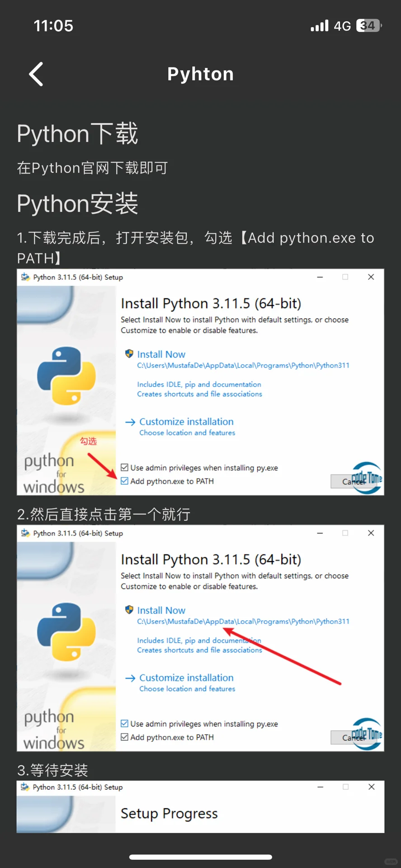Click shield icon beside first Install Now
This screenshot has height=868, width=401.
(129, 354)
